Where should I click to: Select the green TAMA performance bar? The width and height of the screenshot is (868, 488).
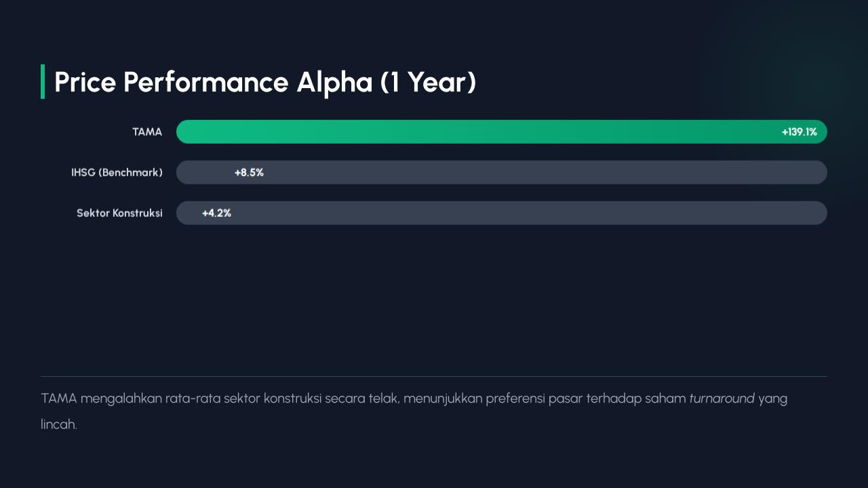pyautogui.click(x=475, y=132)
